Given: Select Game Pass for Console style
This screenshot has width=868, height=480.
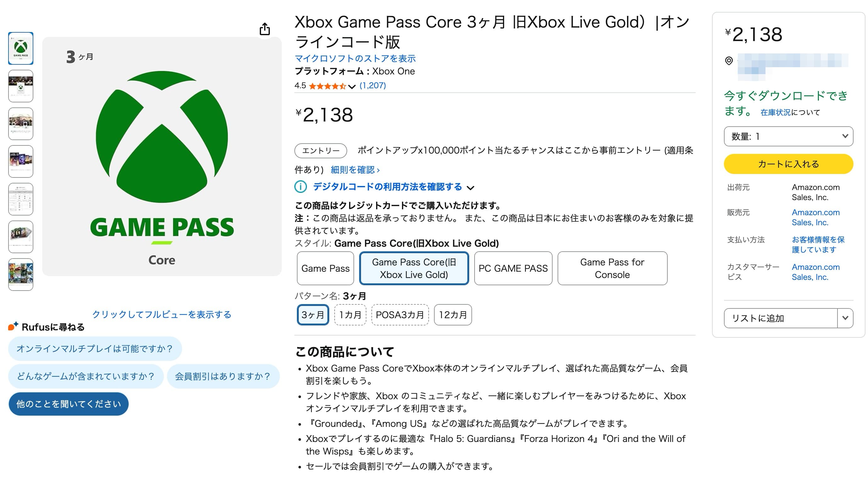Looking at the screenshot, I should coord(612,268).
